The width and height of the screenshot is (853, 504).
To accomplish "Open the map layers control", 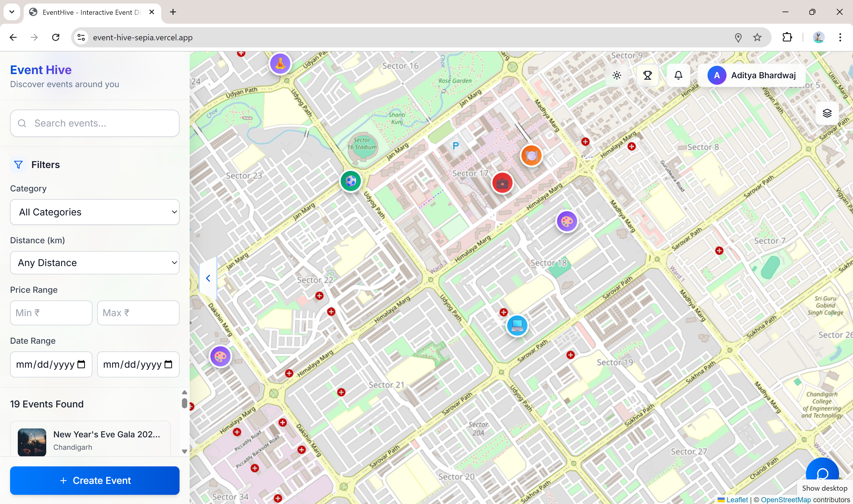I will 827,113.
